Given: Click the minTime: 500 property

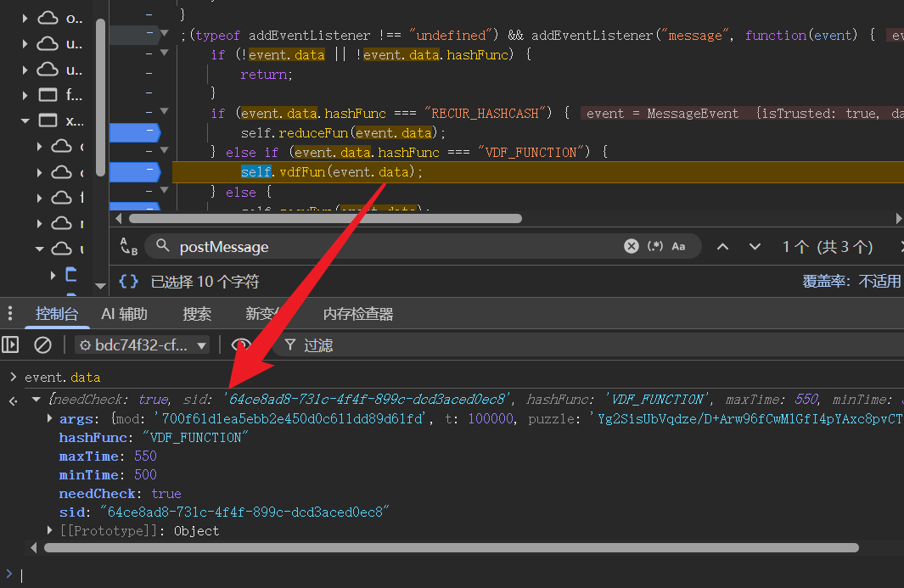Looking at the screenshot, I should click(108, 474).
